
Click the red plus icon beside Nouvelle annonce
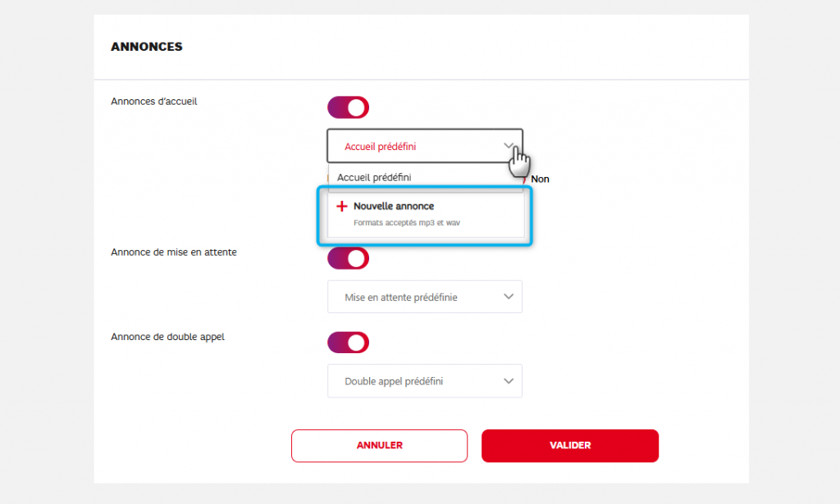tap(342, 207)
